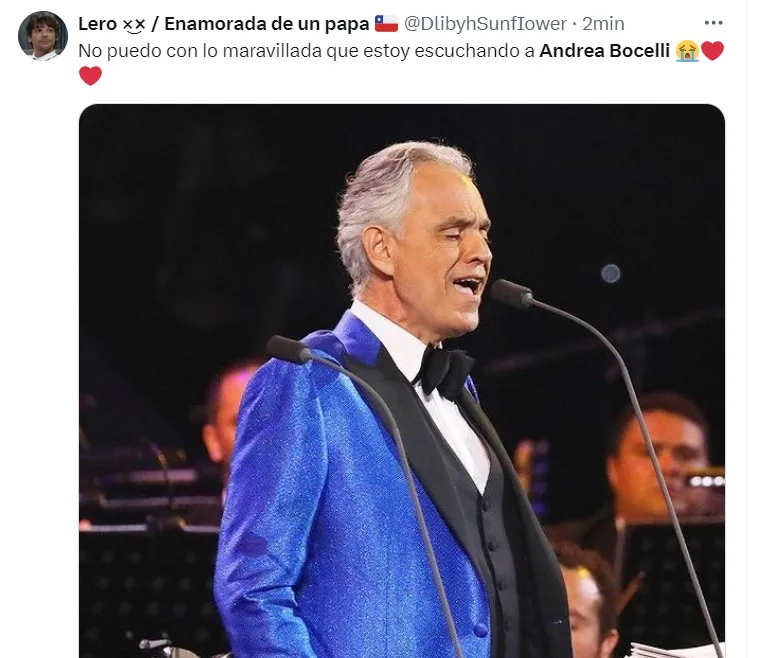This screenshot has width=768, height=658.
Task: Click the Chile flag emoji beside the name
Action: click(386, 23)
